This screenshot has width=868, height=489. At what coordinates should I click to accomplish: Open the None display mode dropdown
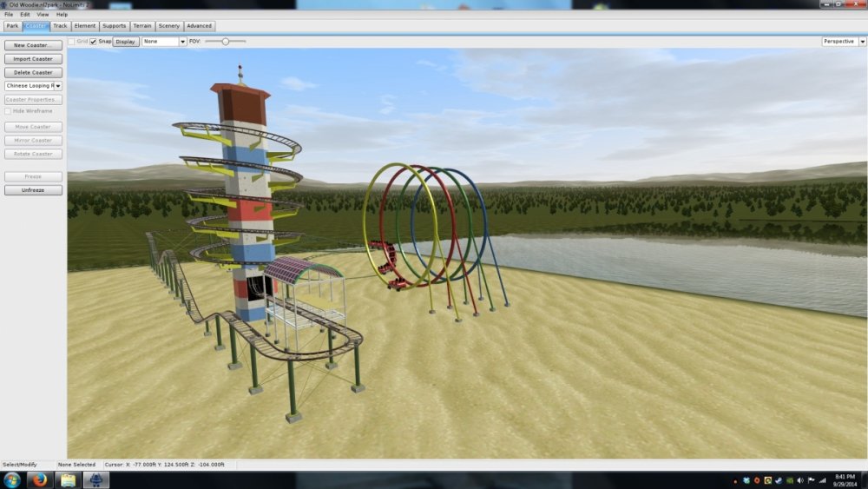(182, 41)
